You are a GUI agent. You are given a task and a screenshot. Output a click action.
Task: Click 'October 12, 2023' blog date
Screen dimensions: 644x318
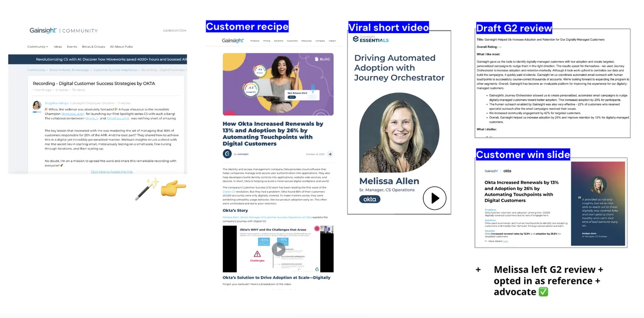[315, 154]
